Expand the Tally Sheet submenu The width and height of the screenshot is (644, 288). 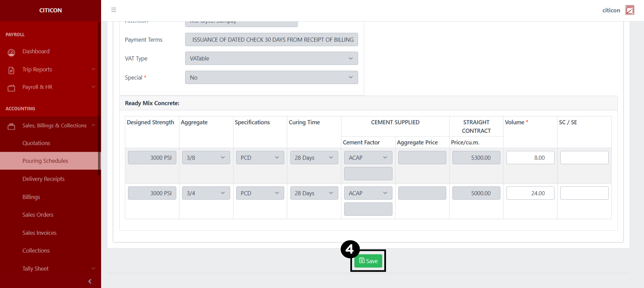93,269
